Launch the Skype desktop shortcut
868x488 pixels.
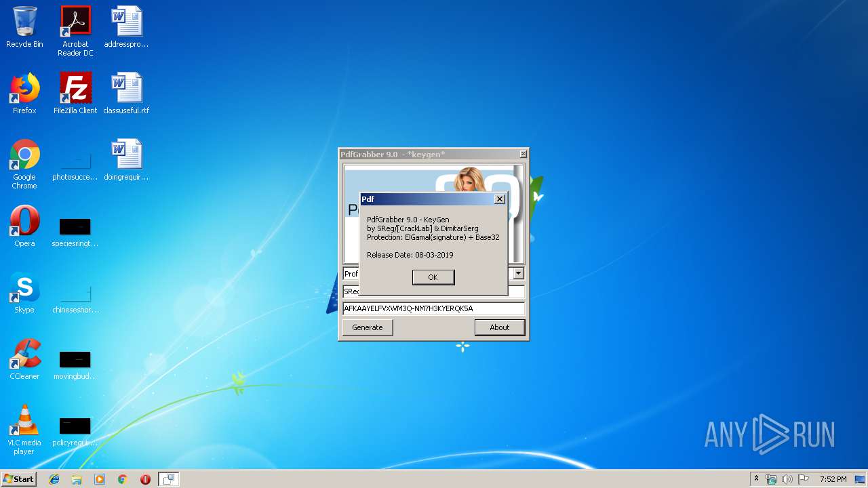24,293
